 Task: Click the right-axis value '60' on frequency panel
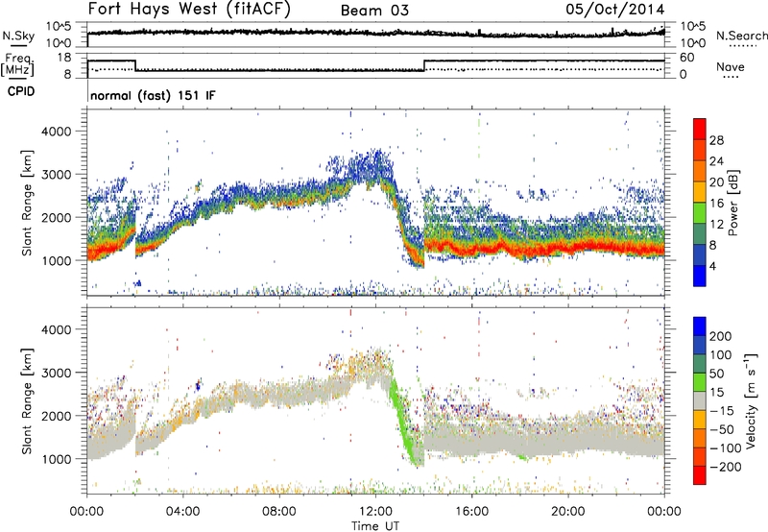(x=687, y=58)
